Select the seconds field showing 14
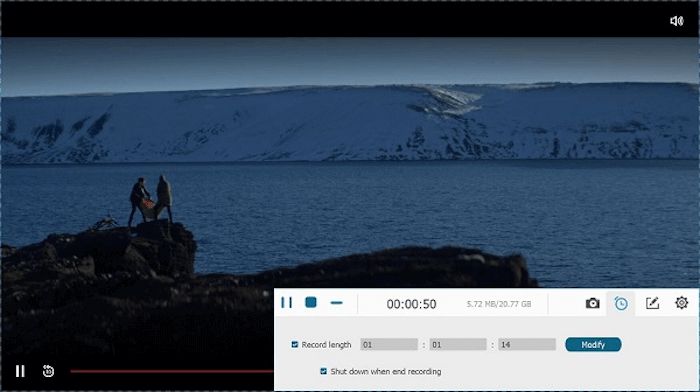Screen dimensions: 700x392 [x=527, y=345]
